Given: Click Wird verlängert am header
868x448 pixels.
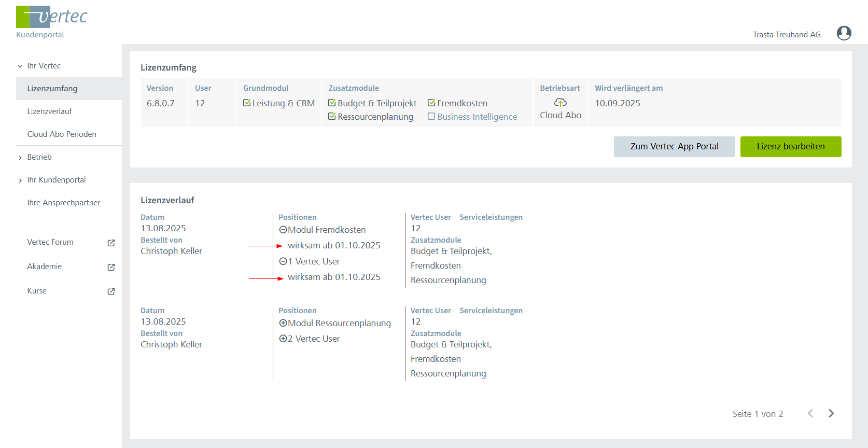Looking at the screenshot, I should click(628, 88).
